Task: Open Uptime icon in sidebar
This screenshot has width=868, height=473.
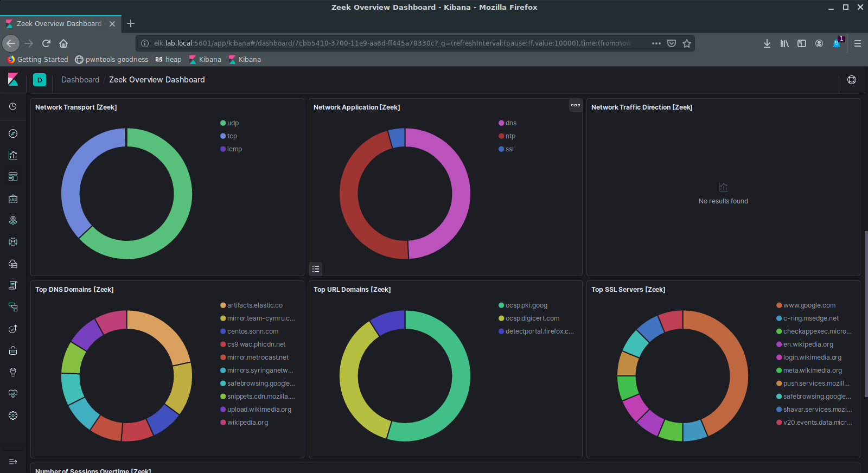Action: coord(13,329)
